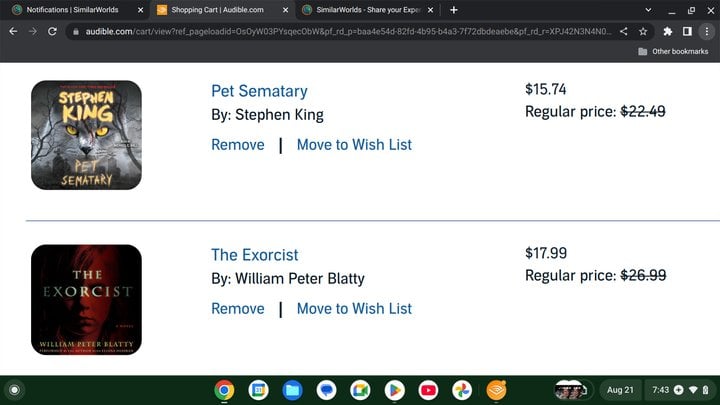The width and height of the screenshot is (720, 405).
Task: Open the Chrome extensions puzzle icon
Action: (x=668, y=31)
